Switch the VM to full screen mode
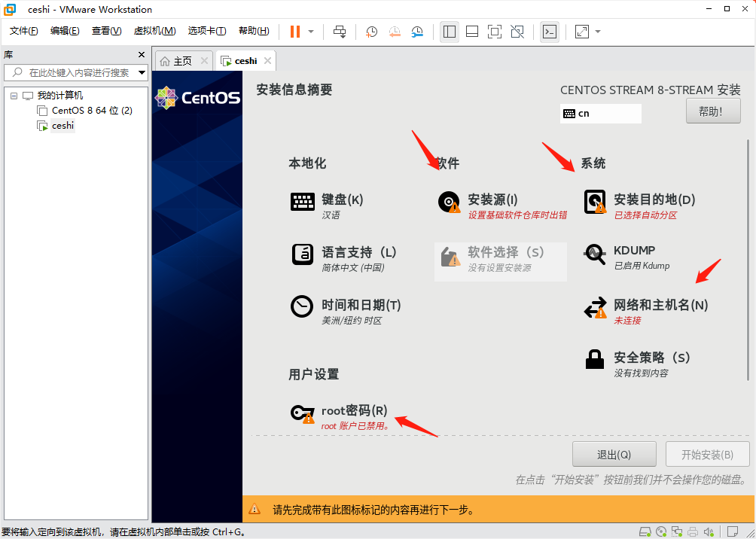The width and height of the screenshot is (756, 539). tap(494, 32)
